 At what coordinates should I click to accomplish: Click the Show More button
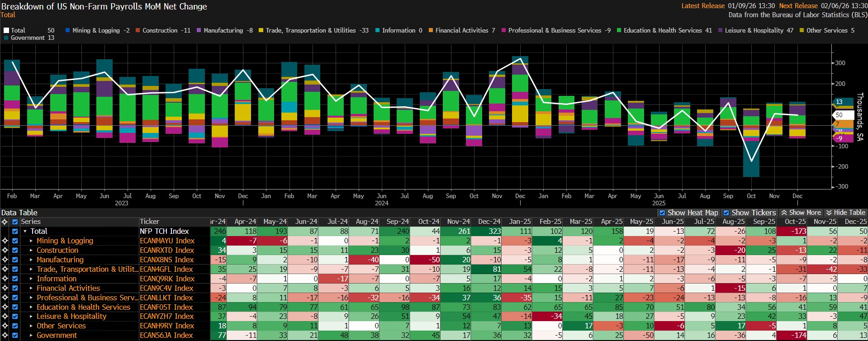[801, 213]
